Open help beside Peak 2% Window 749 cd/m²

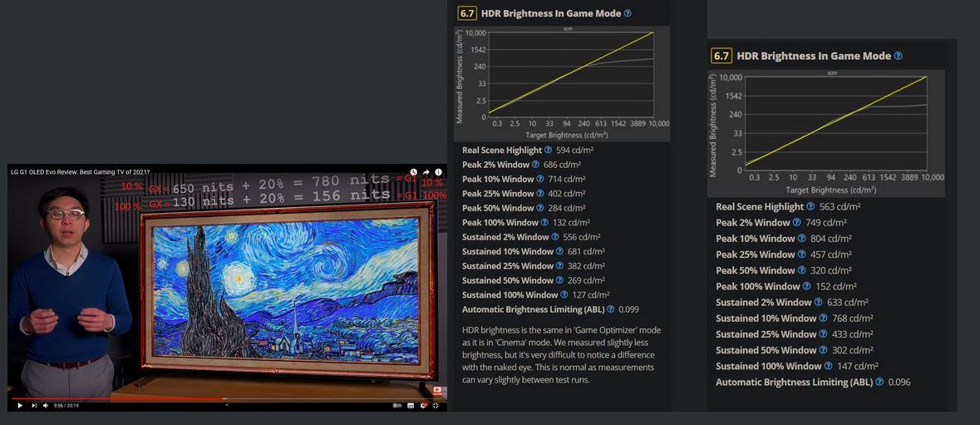[797, 223]
